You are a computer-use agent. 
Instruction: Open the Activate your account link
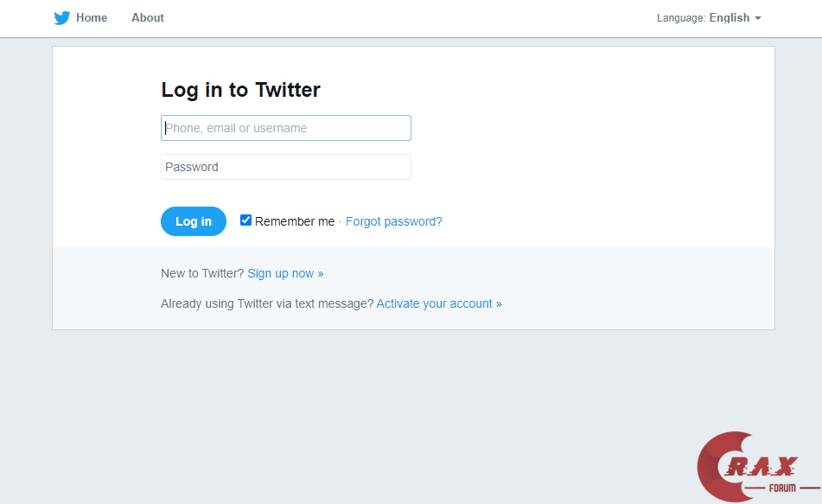pos(439,303)
